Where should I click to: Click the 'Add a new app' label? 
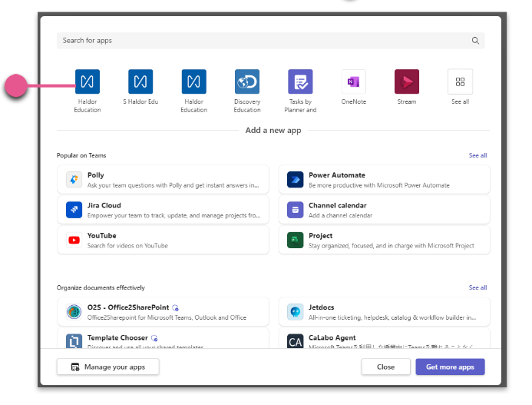(273, 130)
